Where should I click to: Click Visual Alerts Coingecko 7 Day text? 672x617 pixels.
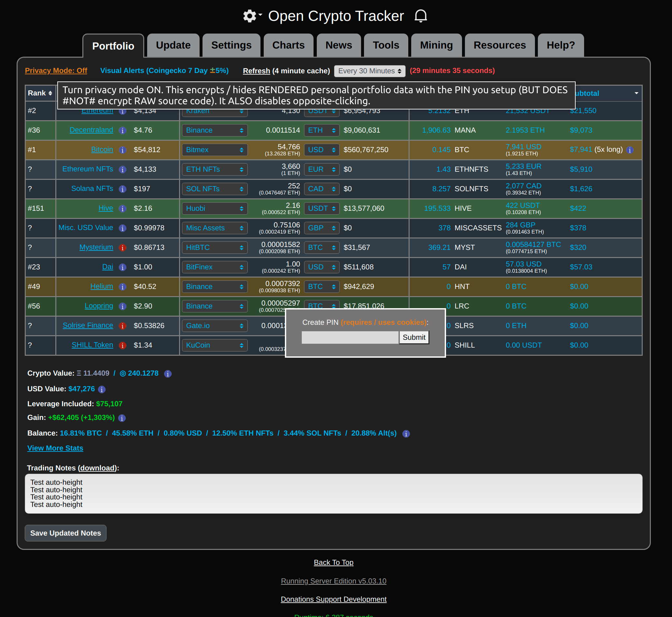point(164,70)
